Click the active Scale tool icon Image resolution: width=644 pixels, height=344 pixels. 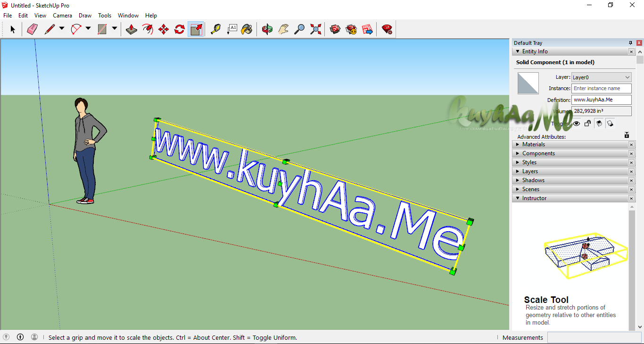[196, 29]
